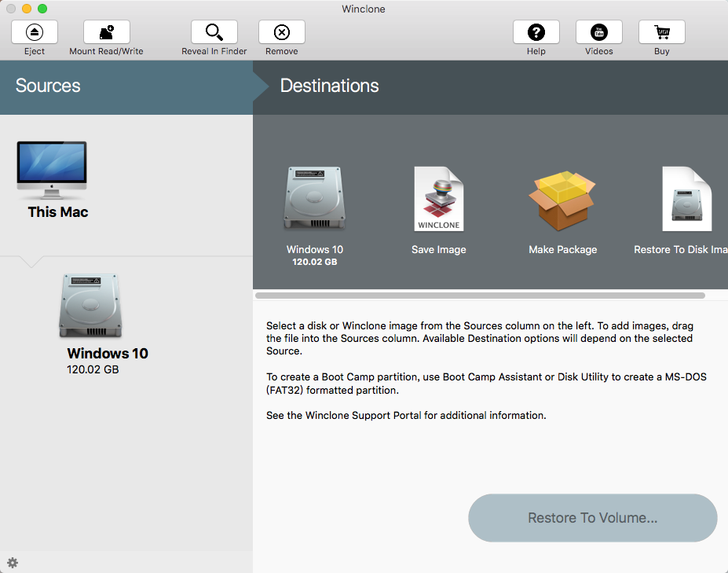
Task: Click the 120.02 GB size under Sources Windows 10
Action: tap(93, 369)
